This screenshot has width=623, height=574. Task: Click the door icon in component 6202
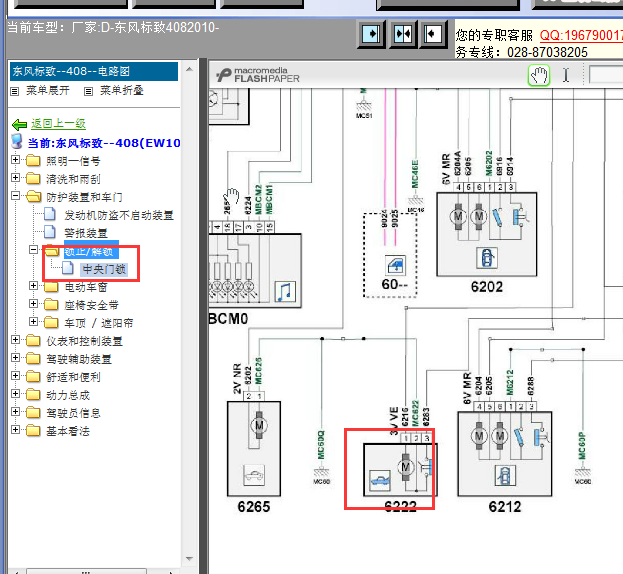pyautogui.click(x=487, y=257)
